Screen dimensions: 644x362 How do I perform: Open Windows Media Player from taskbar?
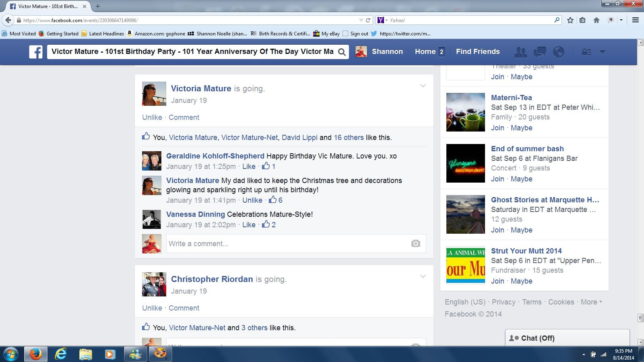pyautogui.click(x=109, y=354)
